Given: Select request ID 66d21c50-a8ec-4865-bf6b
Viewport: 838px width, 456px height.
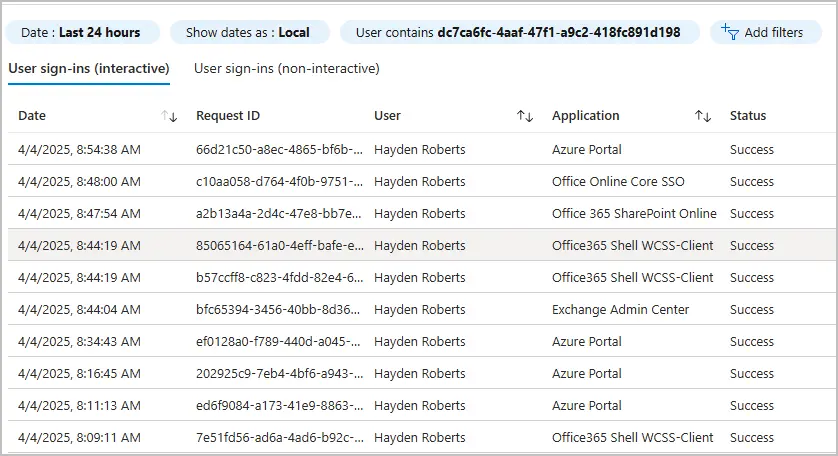Looking at the screenshot, I should [x=280, y=150].
